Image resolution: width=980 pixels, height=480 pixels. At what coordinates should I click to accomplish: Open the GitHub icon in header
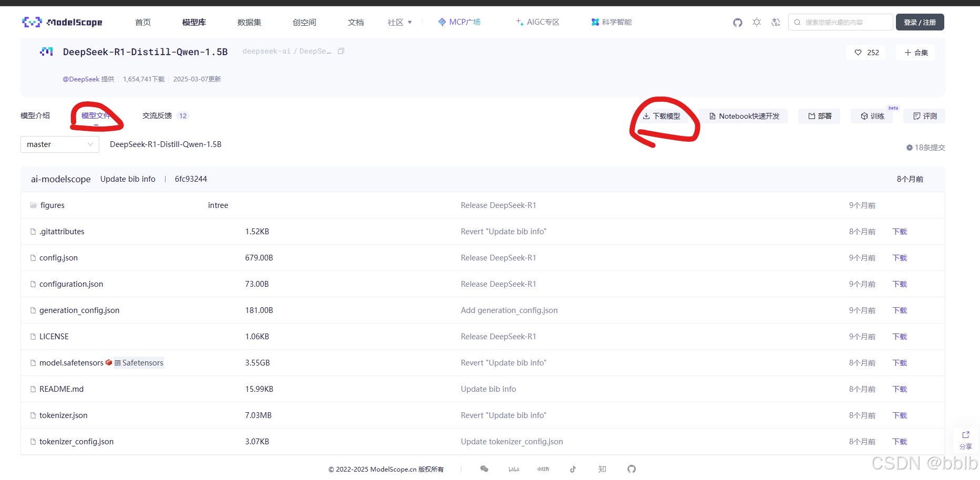738,22
